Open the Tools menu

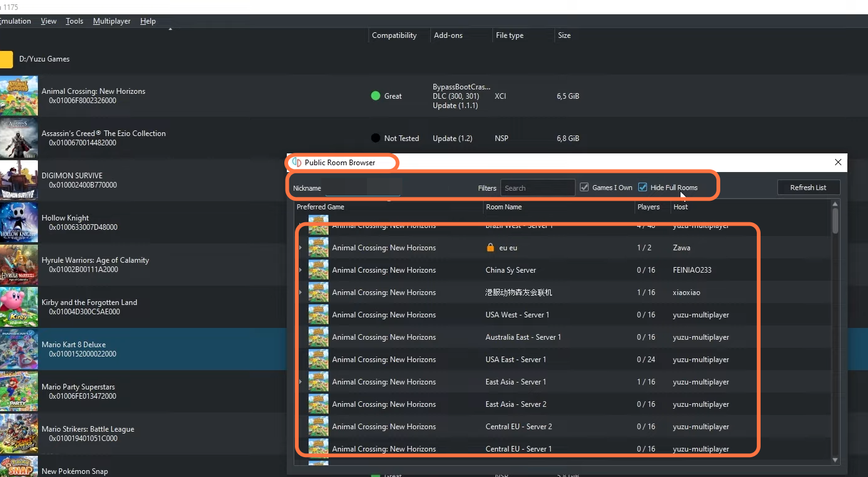[75, 21]
